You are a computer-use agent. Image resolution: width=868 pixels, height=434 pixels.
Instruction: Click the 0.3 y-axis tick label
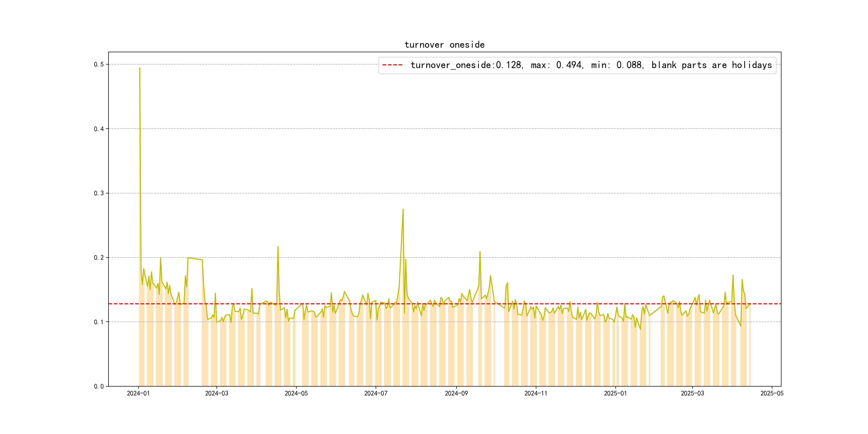click(x=99, y=193)
